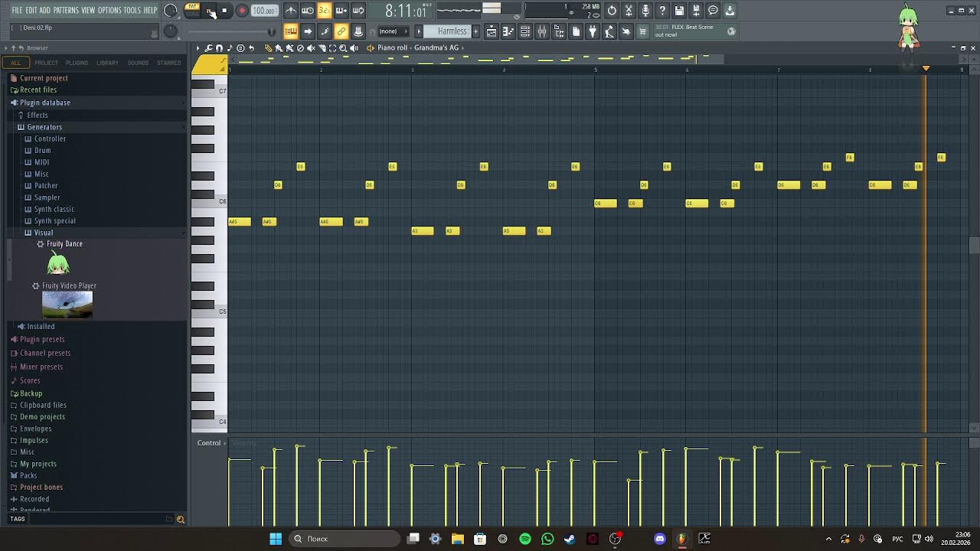This screenshot has width=980, height=551.
Task: Select the Paint brush tool in piano roll
Action: 279,48
